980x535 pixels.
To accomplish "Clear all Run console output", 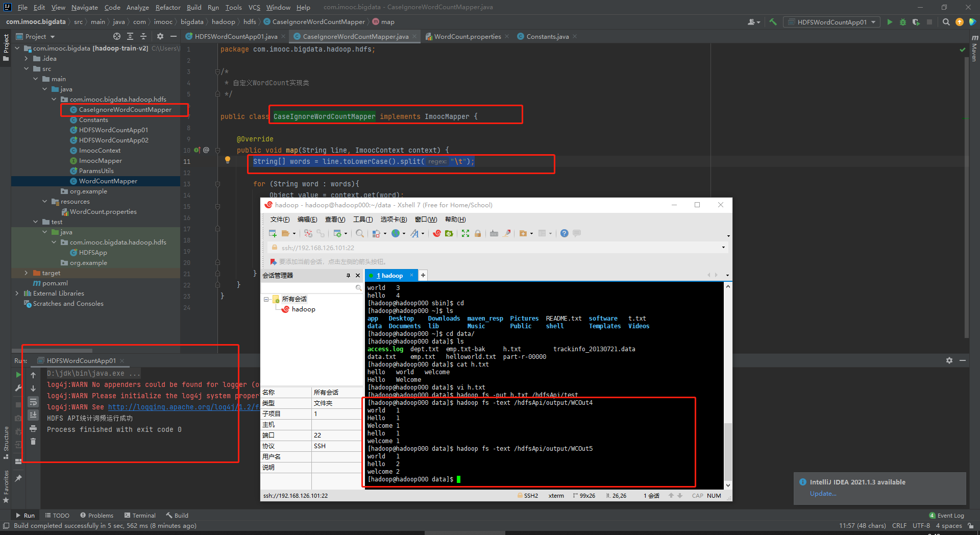I will click(x=33, y=441).
